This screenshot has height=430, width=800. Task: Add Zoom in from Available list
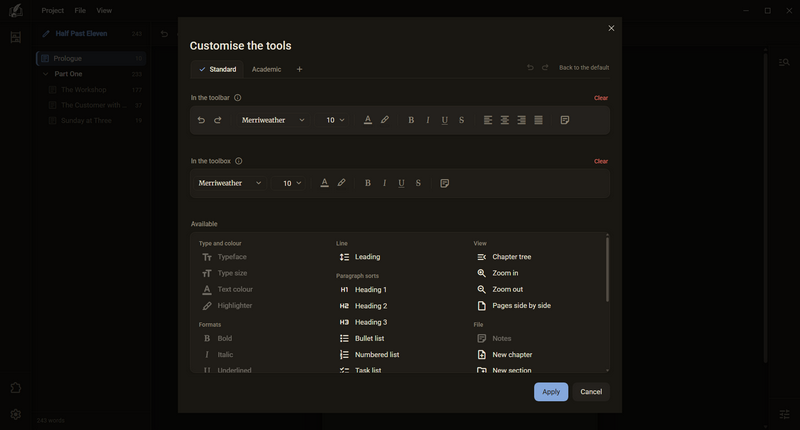tap(497, 273)
